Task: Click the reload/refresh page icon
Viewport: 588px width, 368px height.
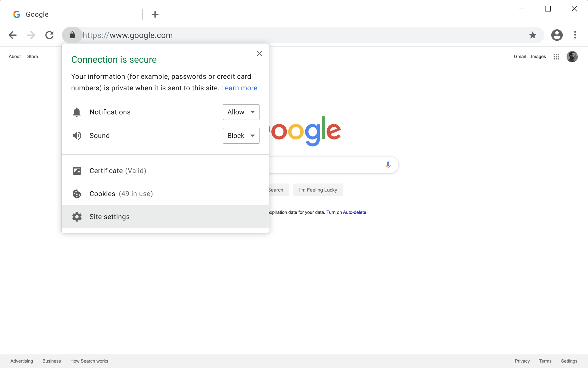Action: (x=49, y=35)
